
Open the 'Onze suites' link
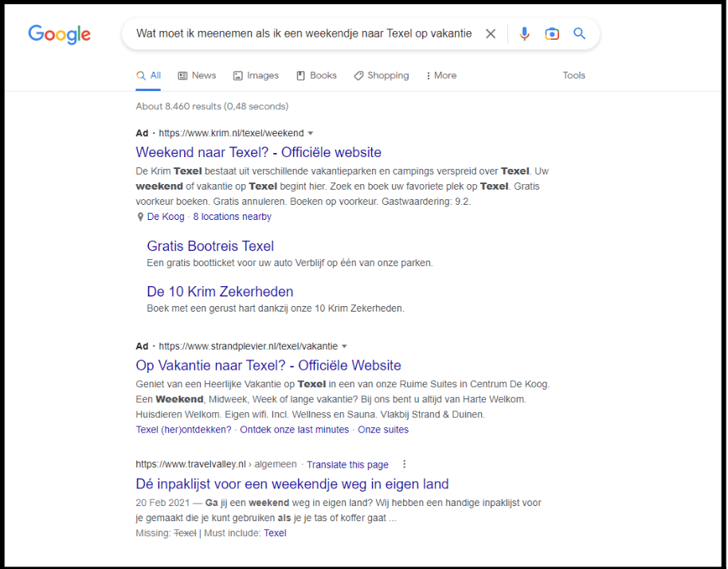click(x=383, y=430)
